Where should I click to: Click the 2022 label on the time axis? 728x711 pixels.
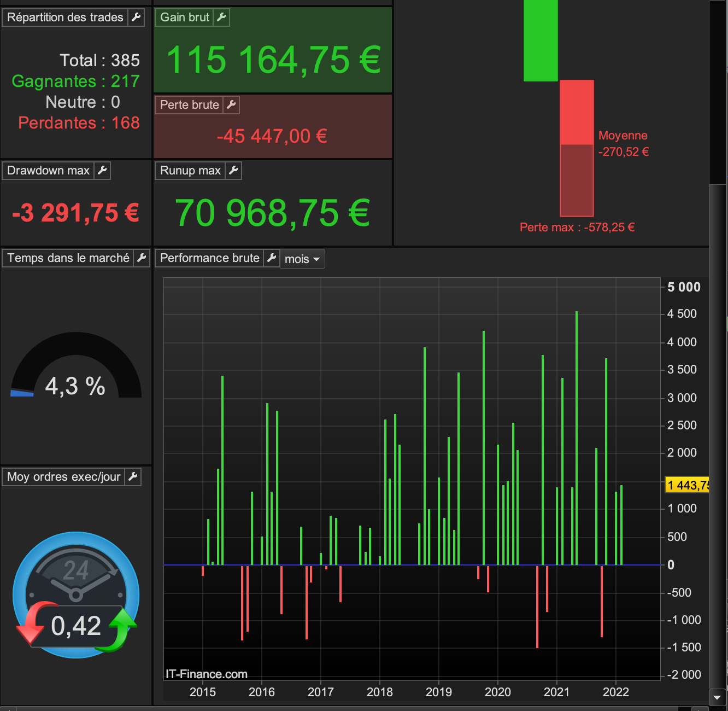[x=616, y=692]
